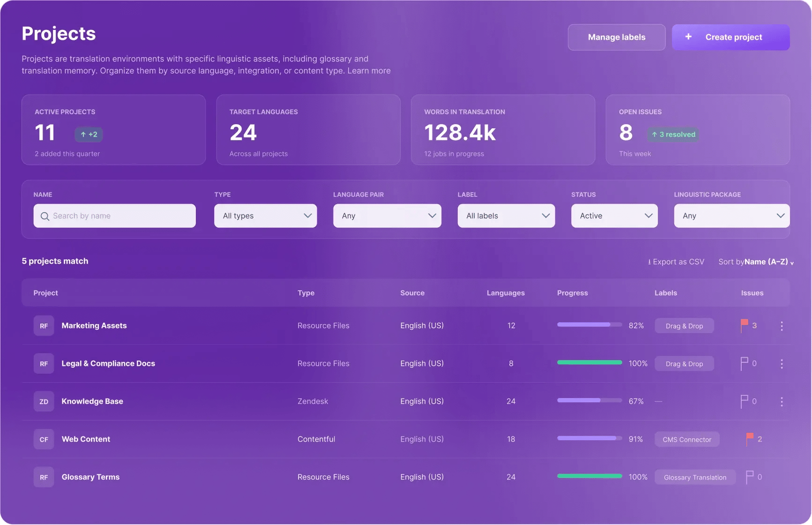Open the Legal & Compliance Docs project

108,363
